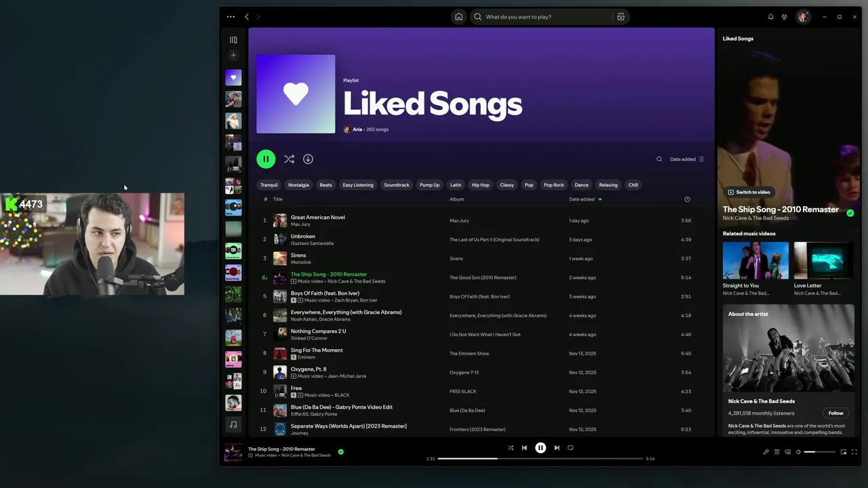Open notifications bell icon
Screen dimensions: 868x488
tap(770, 17)
